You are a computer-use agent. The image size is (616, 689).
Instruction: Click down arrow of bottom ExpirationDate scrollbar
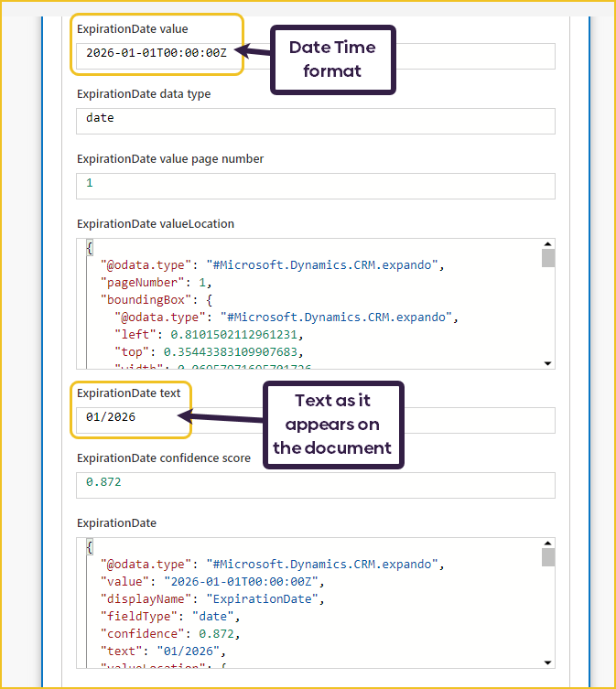click(547, 662)
